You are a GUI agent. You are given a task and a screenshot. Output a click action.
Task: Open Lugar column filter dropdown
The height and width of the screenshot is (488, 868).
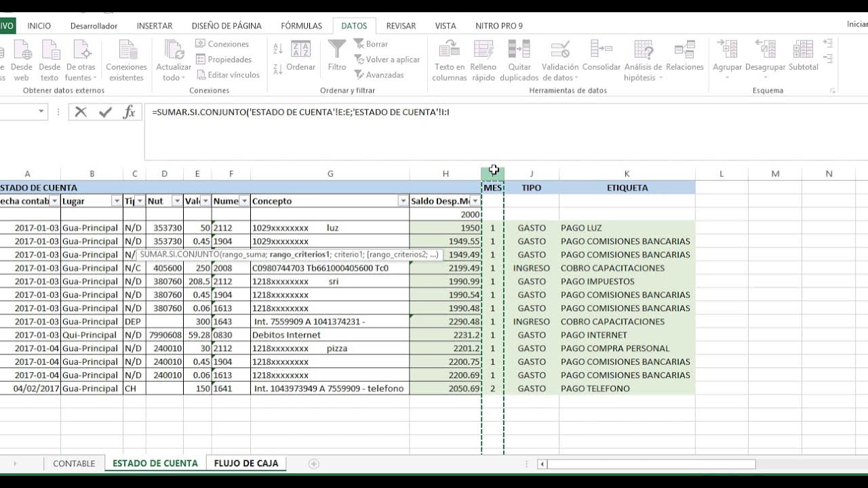[117, 201]
